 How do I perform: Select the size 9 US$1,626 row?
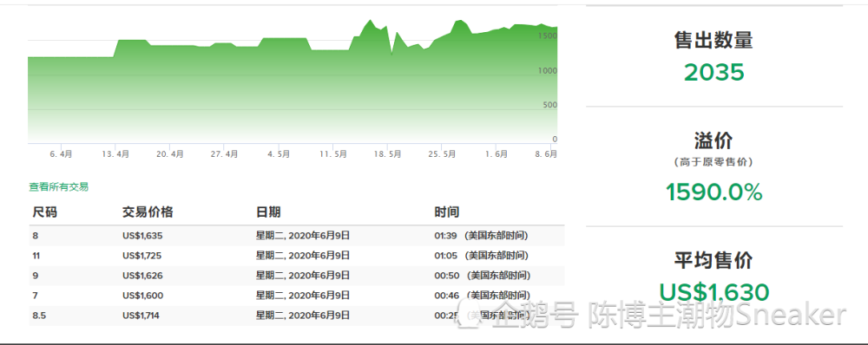pos(297,276)
